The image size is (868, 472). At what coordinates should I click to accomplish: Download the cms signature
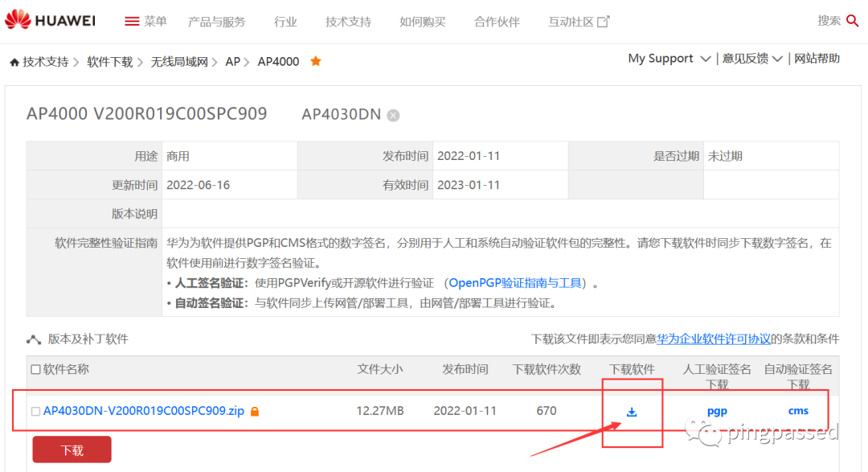pyautogui.click(x=798, y=411)
